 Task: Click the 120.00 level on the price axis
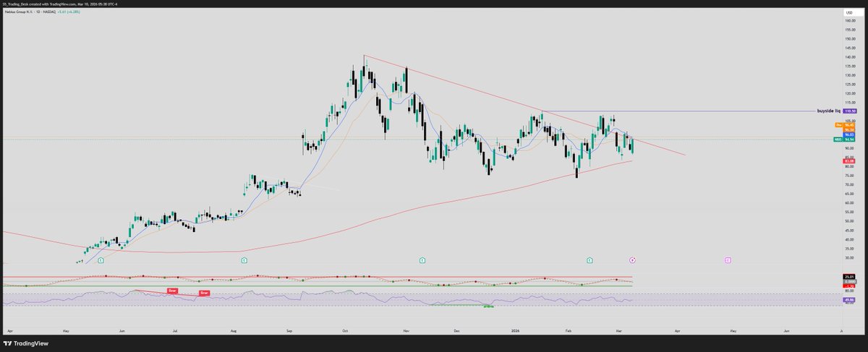tap(851, 93)
